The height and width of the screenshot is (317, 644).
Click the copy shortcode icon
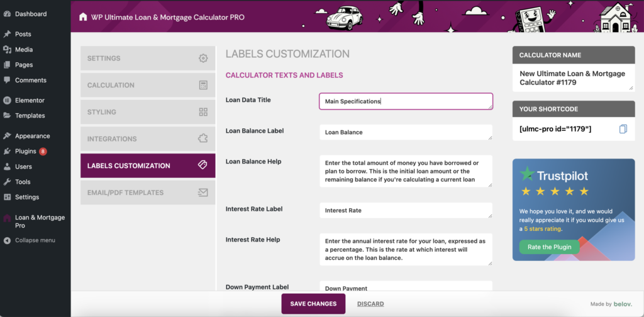(623, 129)
